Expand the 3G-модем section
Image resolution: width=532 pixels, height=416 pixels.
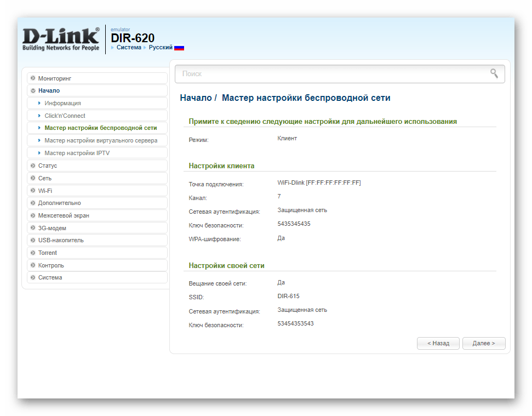coord(52,228)
